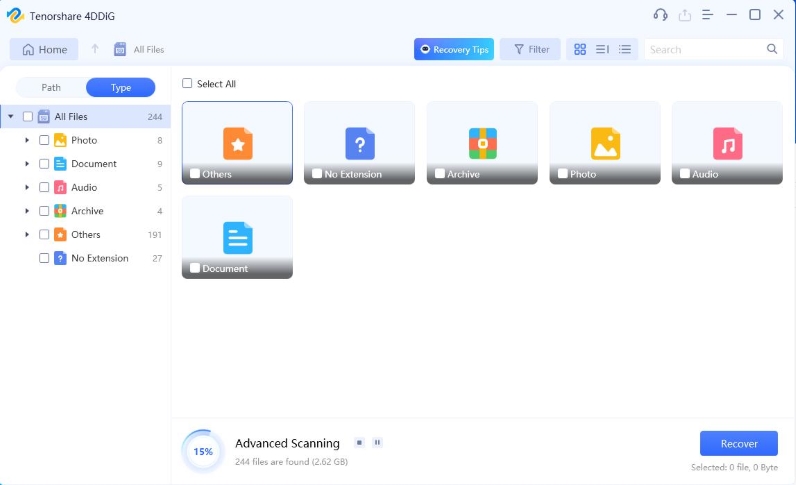Tick the Document checkbox in sidebar
The height and width of the screenshot is (485, 796).
tap(44, 164)
